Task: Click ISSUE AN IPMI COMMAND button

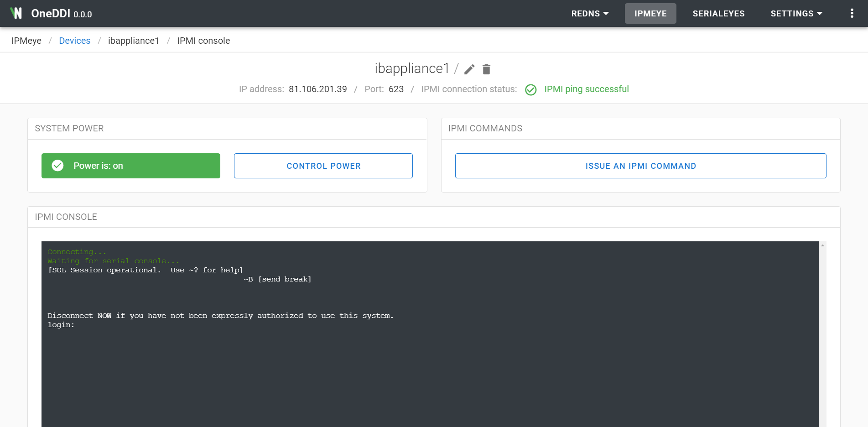Action: tap(640, 166)
